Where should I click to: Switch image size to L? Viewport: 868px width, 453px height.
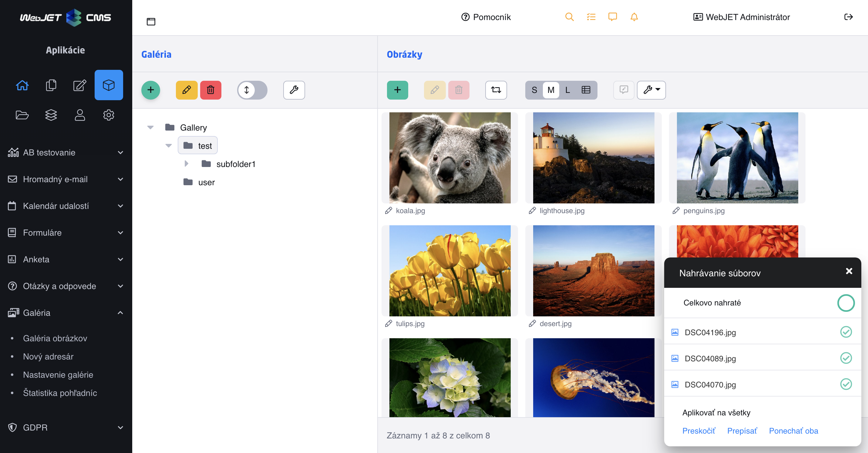568,90
